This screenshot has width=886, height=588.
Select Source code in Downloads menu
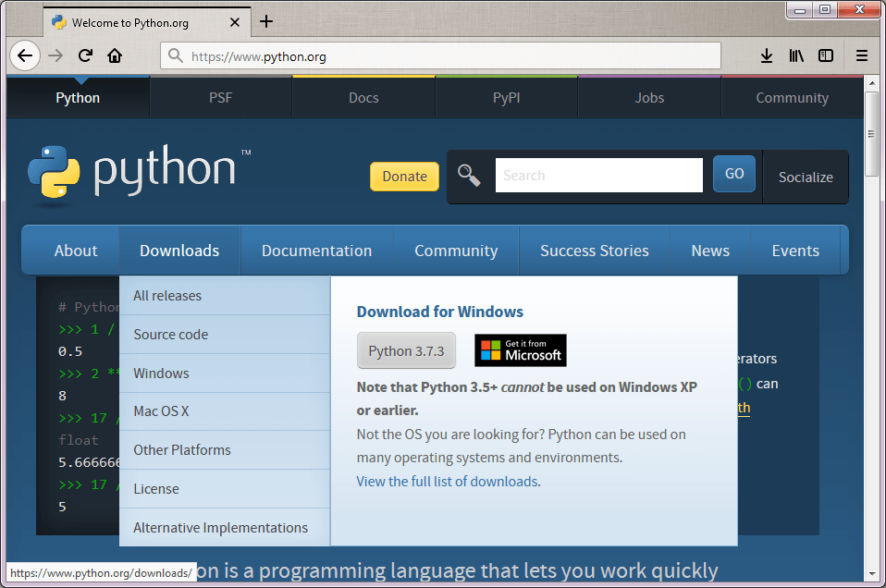pos(225,335)
